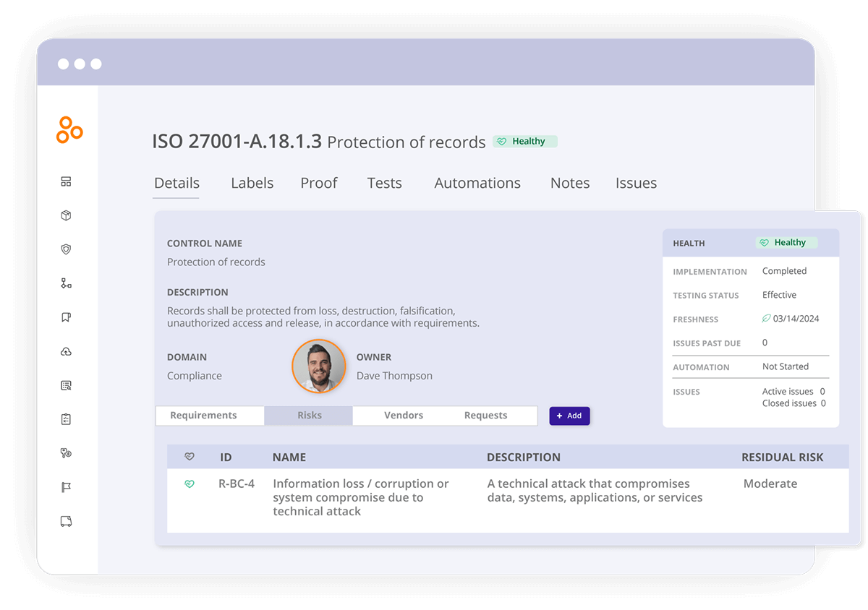Open the flag sidebar icon
The width and height of the screenshot is (868, 610).
tap(66, 486)
